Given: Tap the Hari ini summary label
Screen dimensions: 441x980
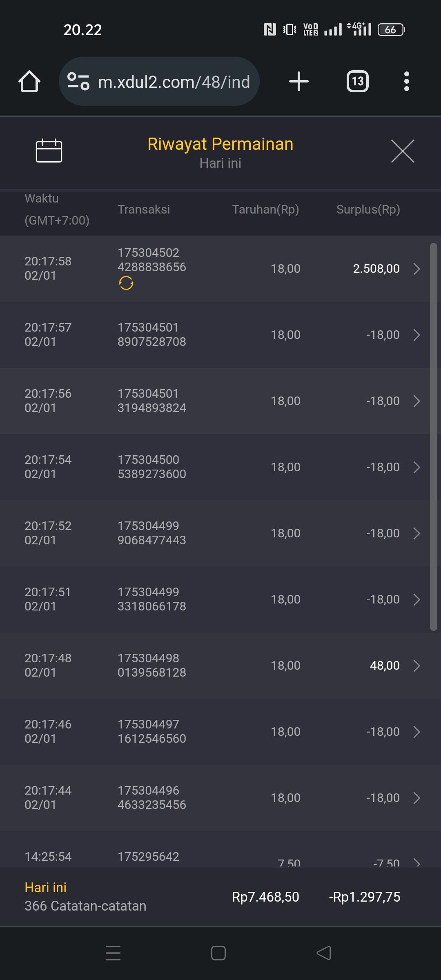Looking at the screenshot, I should click(x=46, y=887).
